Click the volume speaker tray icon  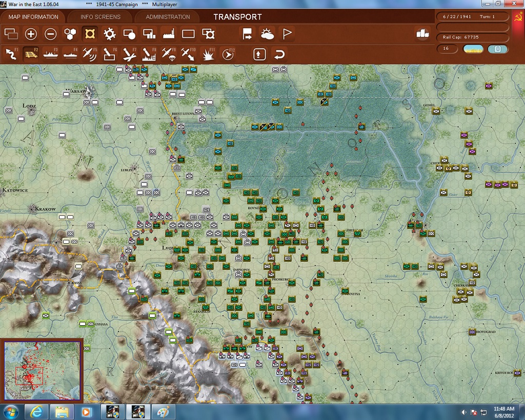point(464,412)
